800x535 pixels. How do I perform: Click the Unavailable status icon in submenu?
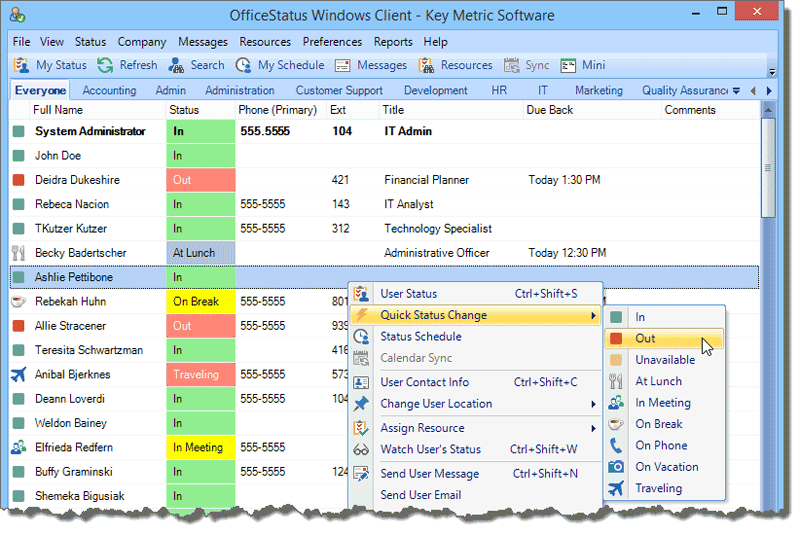coord(616,360)
